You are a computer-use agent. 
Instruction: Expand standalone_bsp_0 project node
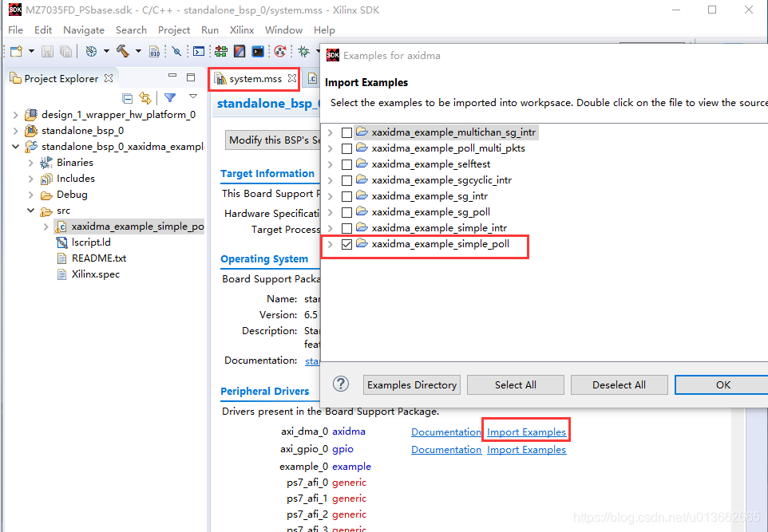coord(16,131)
